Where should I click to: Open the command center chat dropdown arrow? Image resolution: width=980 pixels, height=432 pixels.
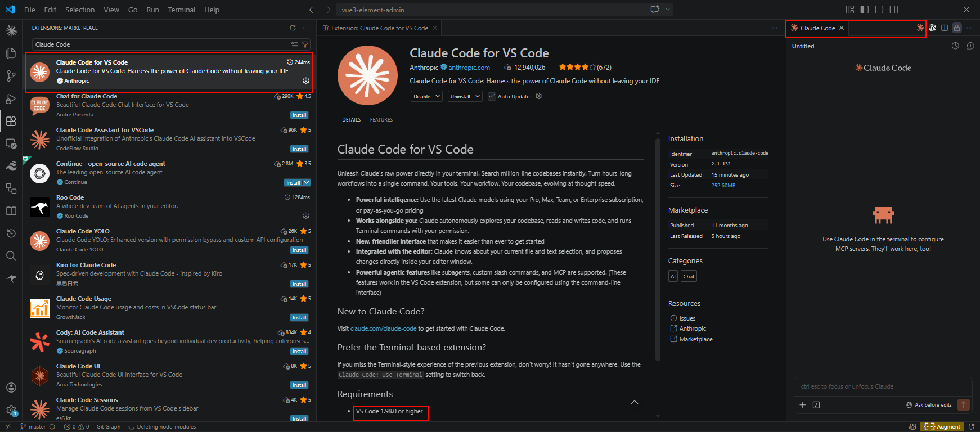(668, 10)
